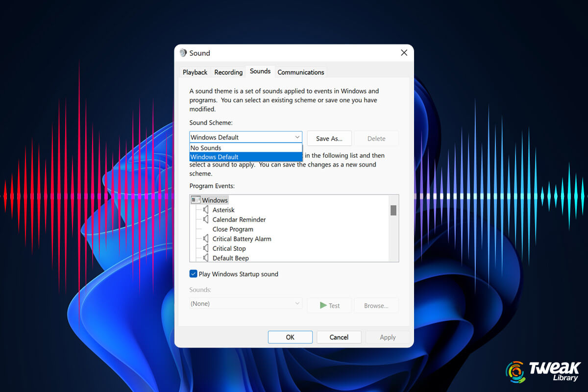Screen dimensions: 588x392
Task: Click the speaker icon next to Calendar Reminder
Action: coord(206,220)
